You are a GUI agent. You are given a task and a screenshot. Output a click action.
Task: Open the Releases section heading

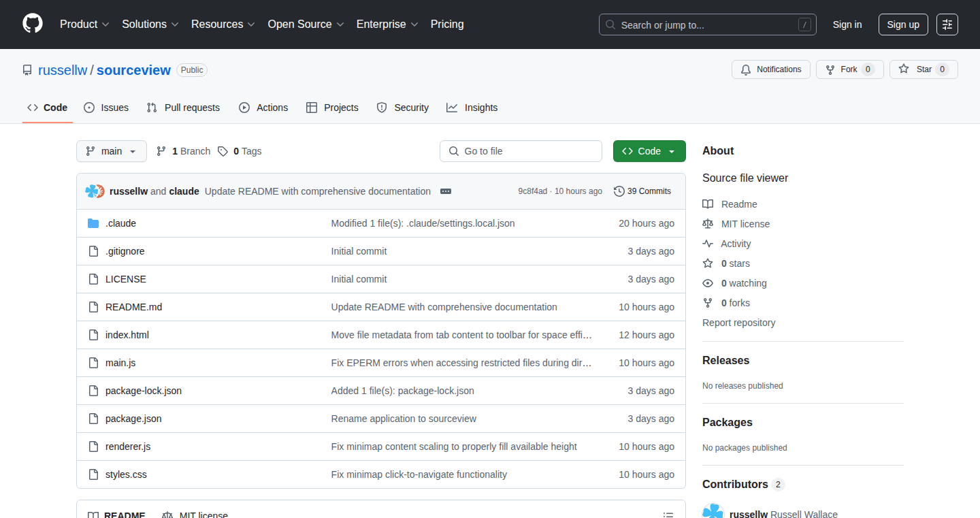[x=725, y=360]
